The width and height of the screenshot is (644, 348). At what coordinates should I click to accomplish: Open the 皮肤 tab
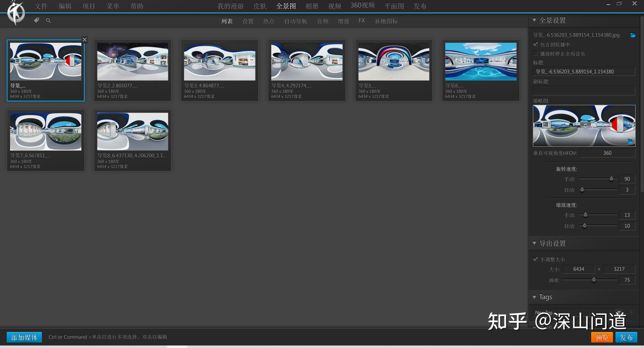[x=260, y=6]
